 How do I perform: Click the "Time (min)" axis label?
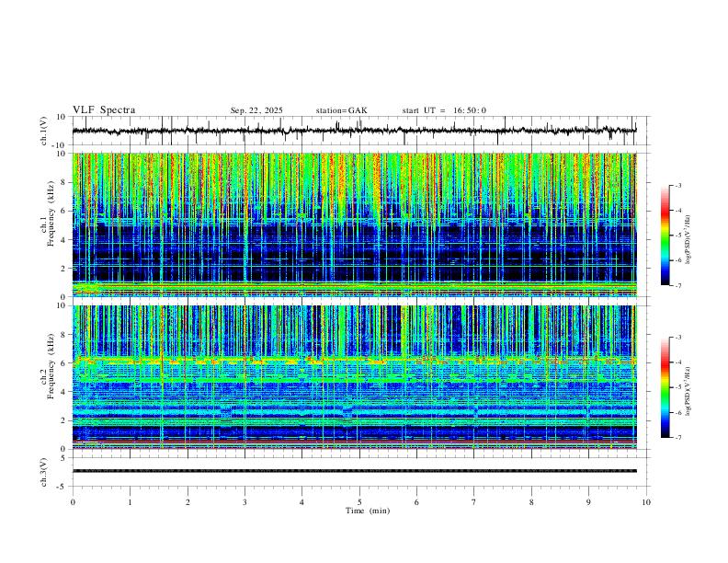(368, 511)
